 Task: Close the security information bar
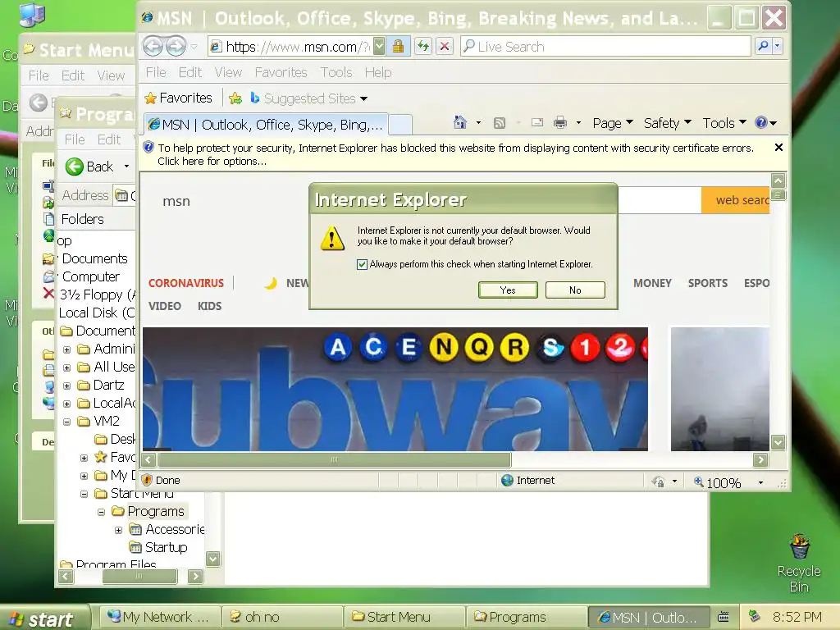[779, 148]
